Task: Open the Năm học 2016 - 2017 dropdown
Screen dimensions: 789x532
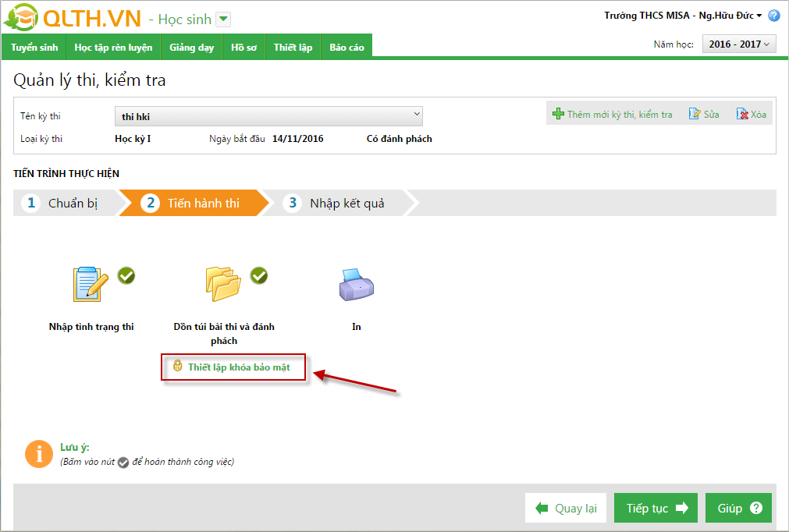Action: tap(739, 44)
